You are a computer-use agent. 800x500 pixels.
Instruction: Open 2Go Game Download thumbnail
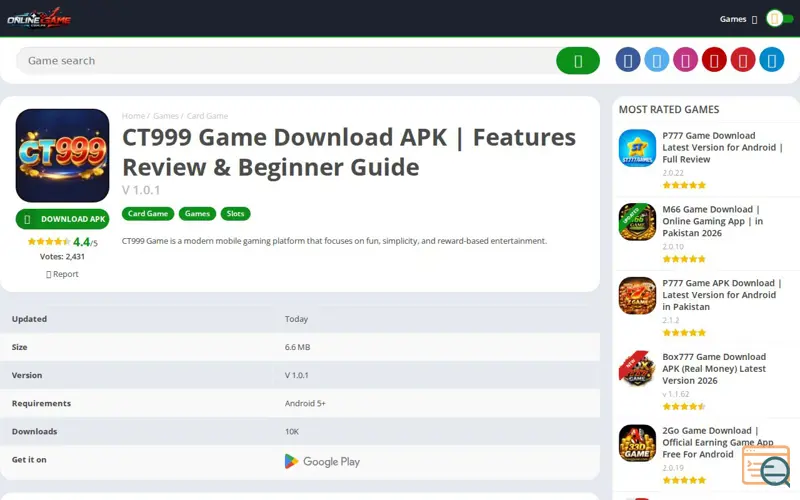637,443
